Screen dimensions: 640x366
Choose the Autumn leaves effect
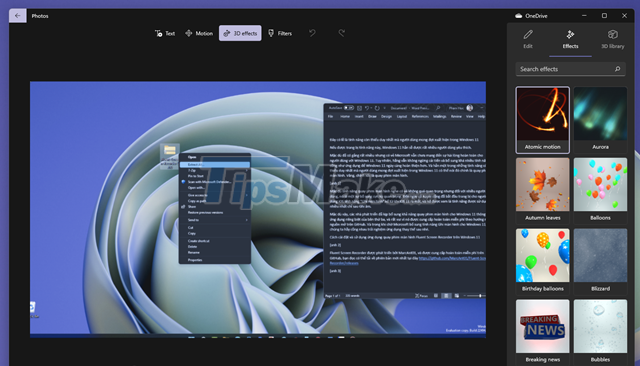[x=542, y=191]
